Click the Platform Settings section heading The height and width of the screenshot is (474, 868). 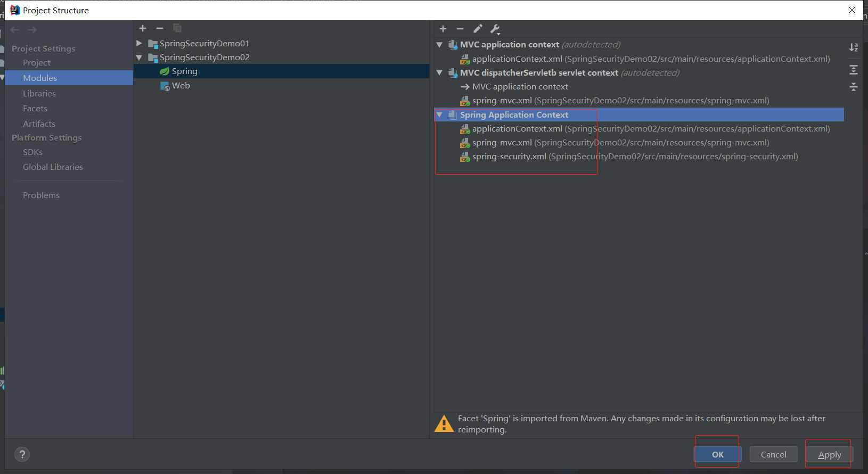[47, 138]
